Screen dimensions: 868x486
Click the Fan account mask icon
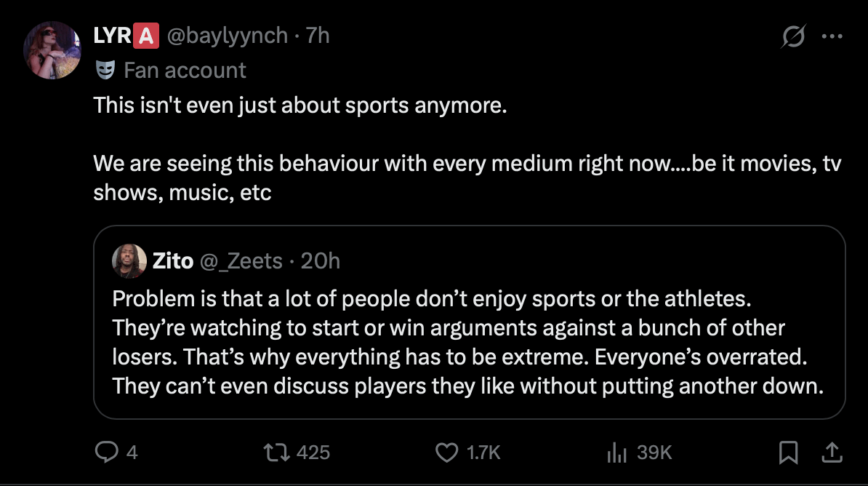pos(105,70)
